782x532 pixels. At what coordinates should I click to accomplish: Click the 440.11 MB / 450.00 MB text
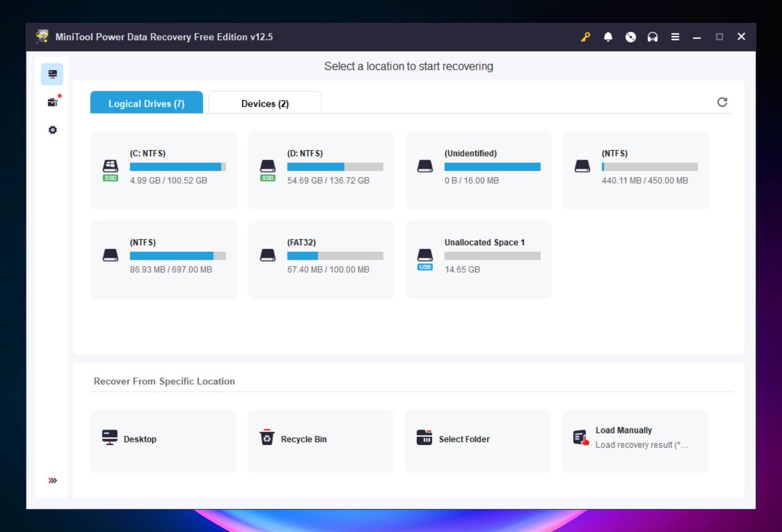pos(645,180)
